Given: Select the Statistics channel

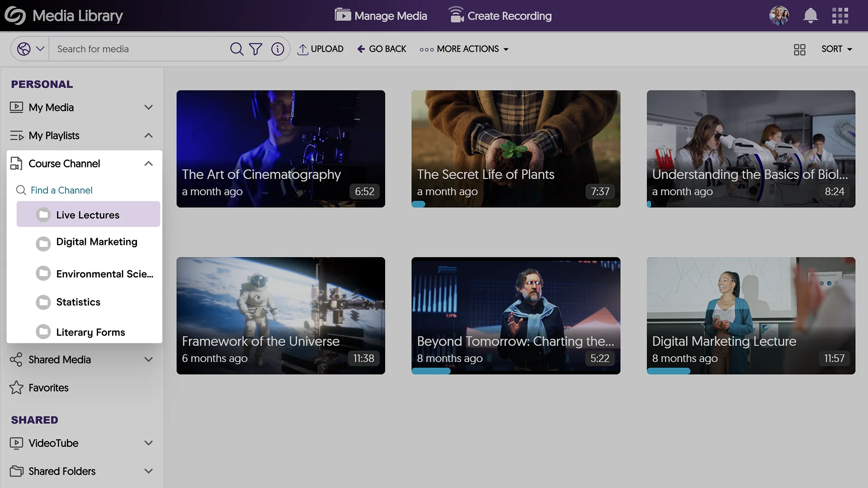Looking at the screenshot, I should 78,302.
